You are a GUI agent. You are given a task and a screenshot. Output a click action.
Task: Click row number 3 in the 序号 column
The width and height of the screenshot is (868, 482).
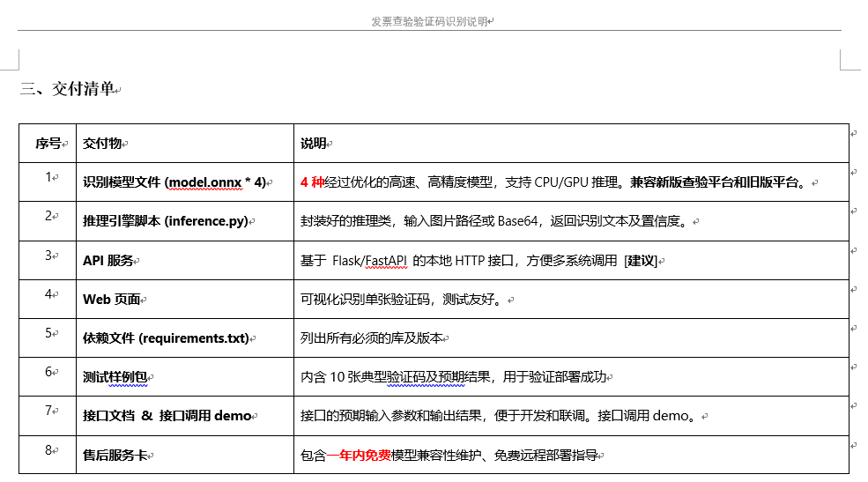[x=48, y=256]
